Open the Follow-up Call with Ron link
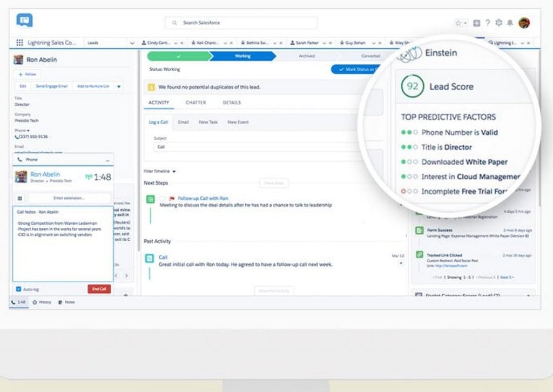This screenshot has width=553, height=392. coord(203,199)
